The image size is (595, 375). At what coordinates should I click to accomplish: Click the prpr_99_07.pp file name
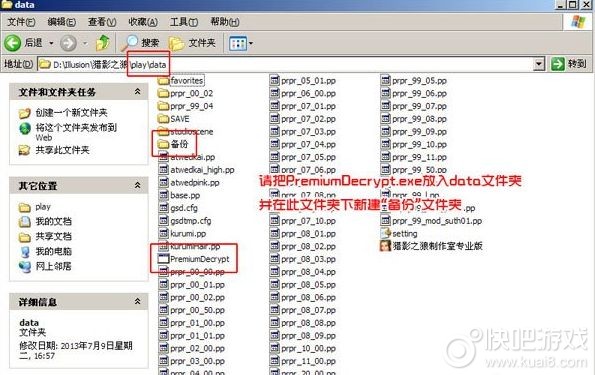pos(419,106)
